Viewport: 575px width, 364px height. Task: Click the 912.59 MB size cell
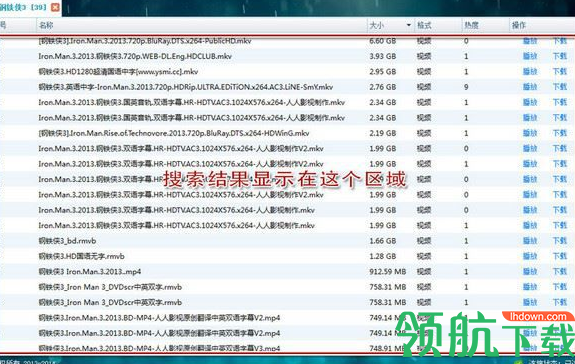click(x=388, y=272)
